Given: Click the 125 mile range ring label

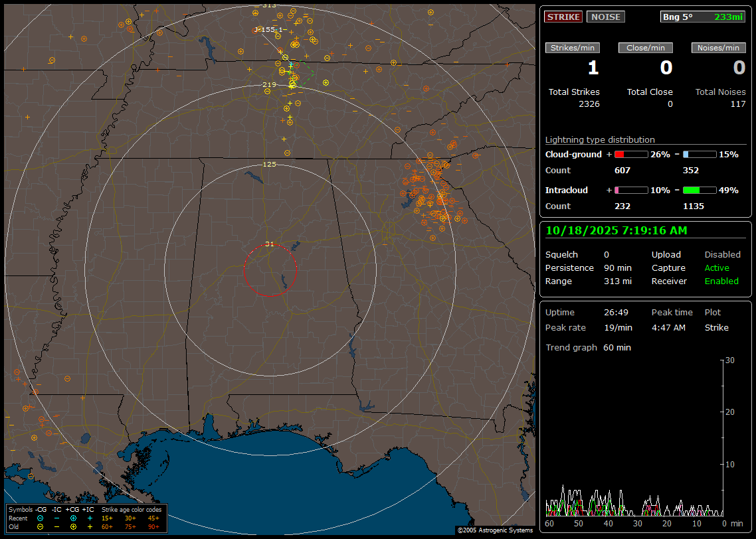Looking at the screenshot, I should [269, 164].
